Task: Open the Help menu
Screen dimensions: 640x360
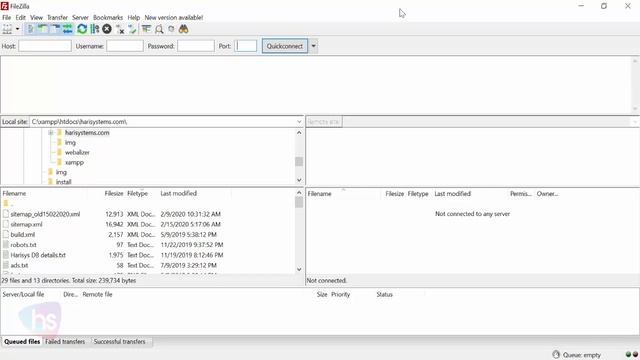Action: (133, 18)
